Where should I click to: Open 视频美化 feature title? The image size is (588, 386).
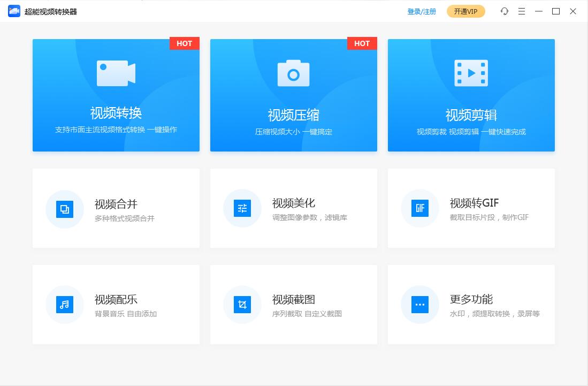click(x=293, y=203)
